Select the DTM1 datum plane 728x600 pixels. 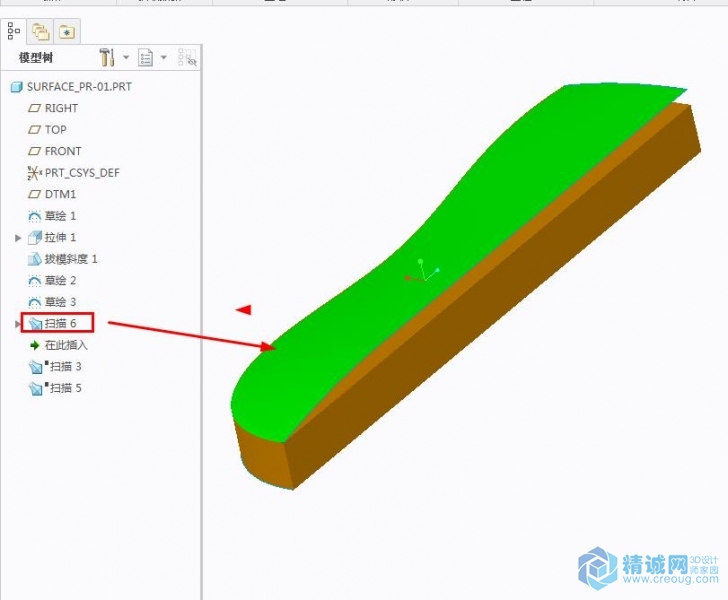click(x=60, y=194)
